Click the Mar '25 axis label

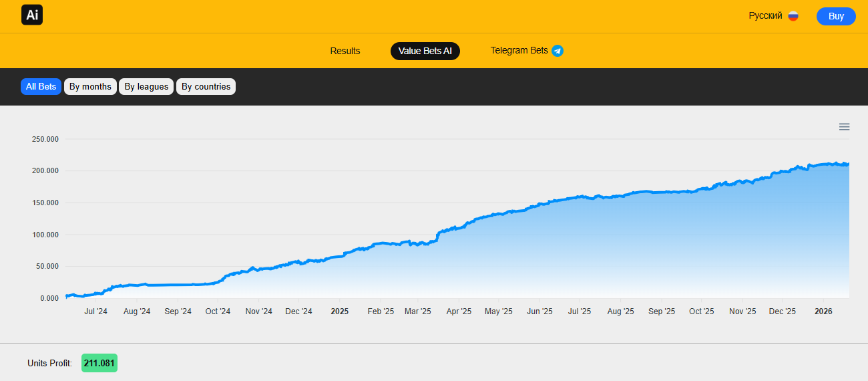click(418, 311)
